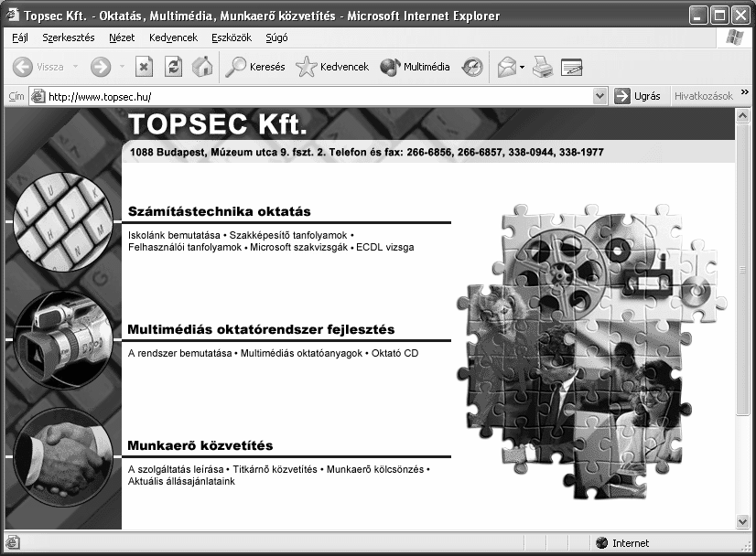The image size is (756, 556).
Task: Open Munkaerő kölcsönzés link
Action: [375, 469]
